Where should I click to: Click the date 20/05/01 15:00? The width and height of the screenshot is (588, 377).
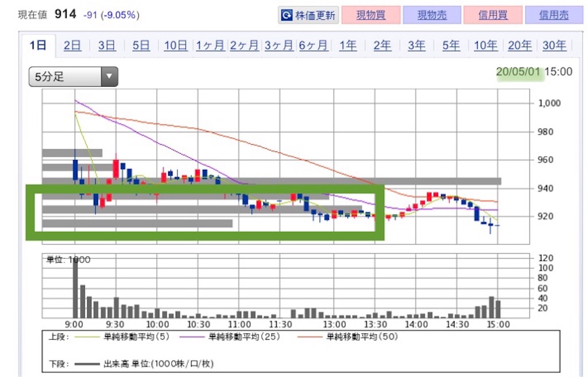coord(535,72)
